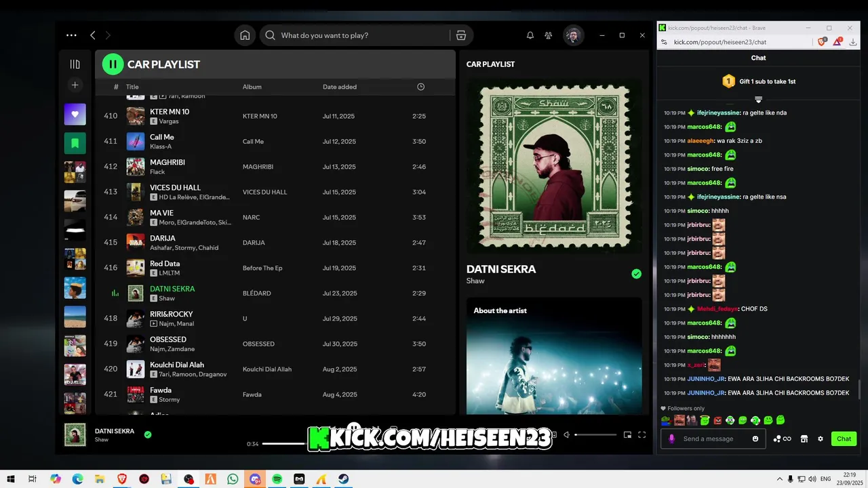Create playlist with plus icon in sidebar

(75, 85)
